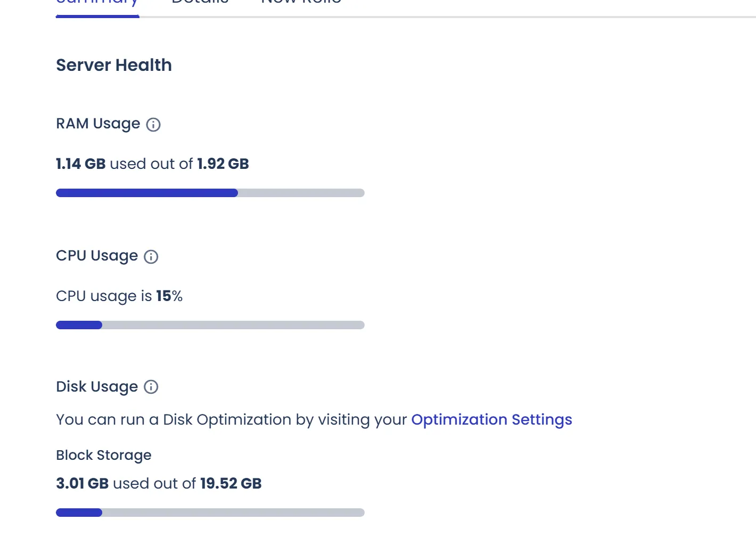
Task: Click the Server Health heading
Action: [114, 65]
